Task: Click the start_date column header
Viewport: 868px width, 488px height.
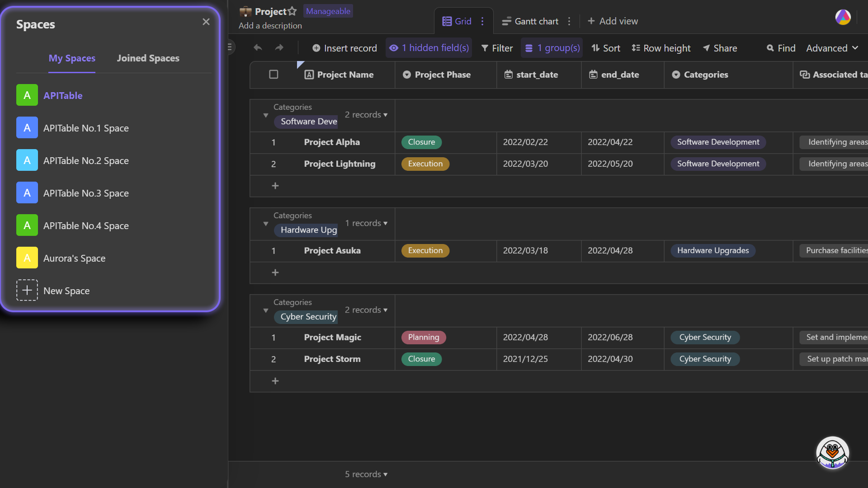Action: [539, 75]
